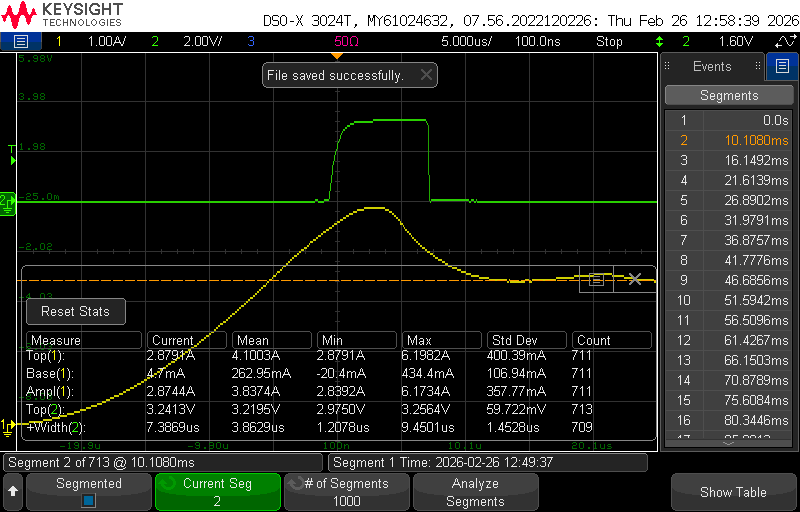Select channel 2 label with 2.00V/ scale

(x=186, y=41)
